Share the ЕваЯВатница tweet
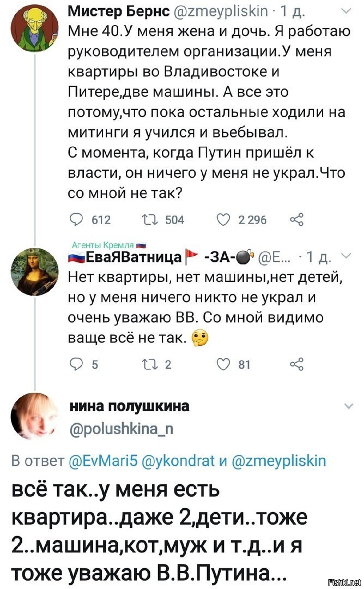Viewport: 364px width, 589px height. (297, 364)
